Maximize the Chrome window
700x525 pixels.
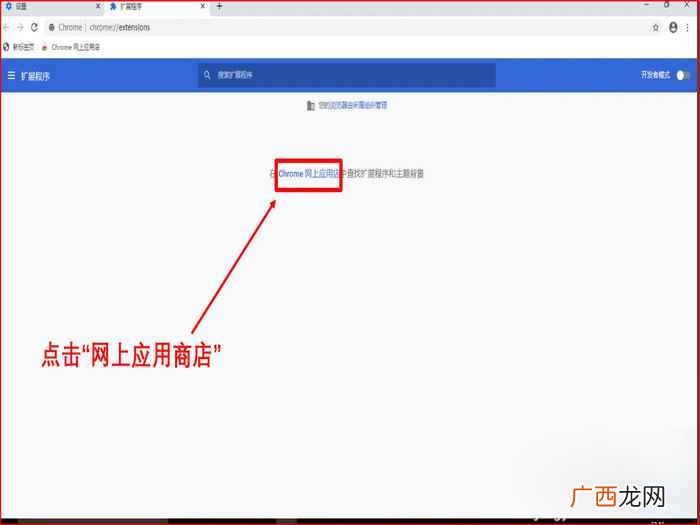click(x=667, y=5)
